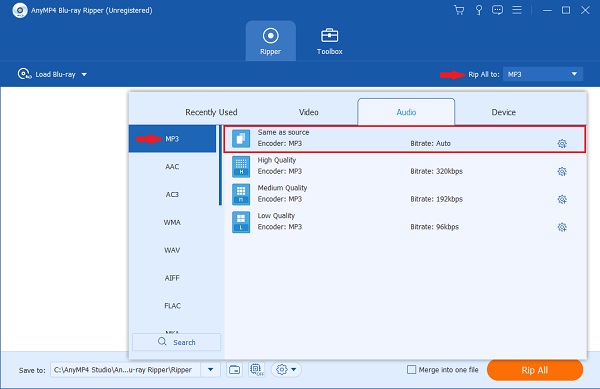
Task: Switch to the Video tab
Action: pyautogui.click(x=308, y=112)
